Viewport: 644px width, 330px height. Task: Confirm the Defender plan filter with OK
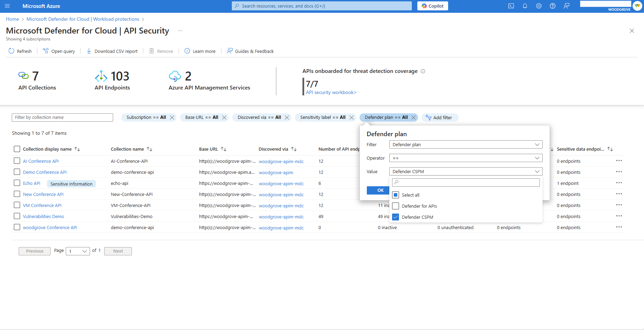click(x=378, y=190)
